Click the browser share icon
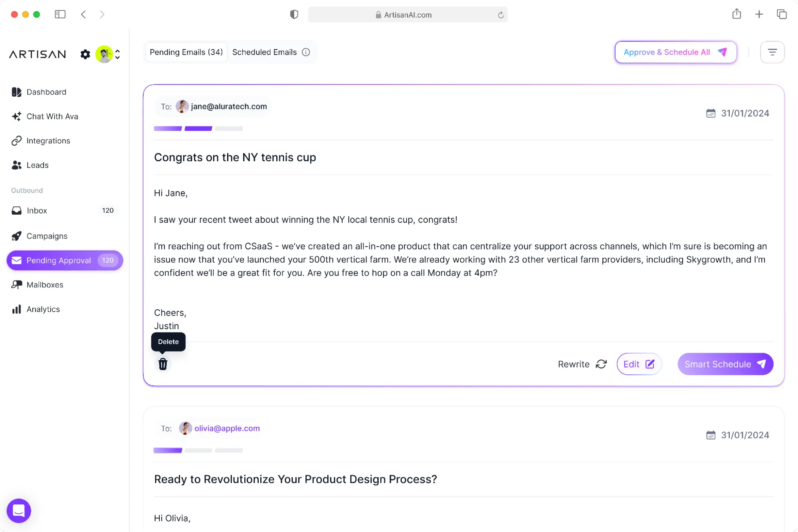This screenshot has height=532, width=798. [737, 14]
